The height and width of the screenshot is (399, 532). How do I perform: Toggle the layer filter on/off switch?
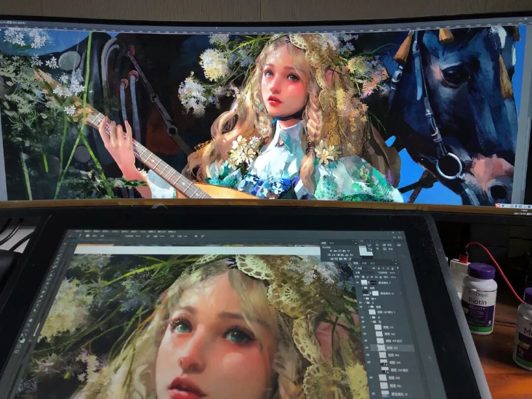[x=398, y=267]
